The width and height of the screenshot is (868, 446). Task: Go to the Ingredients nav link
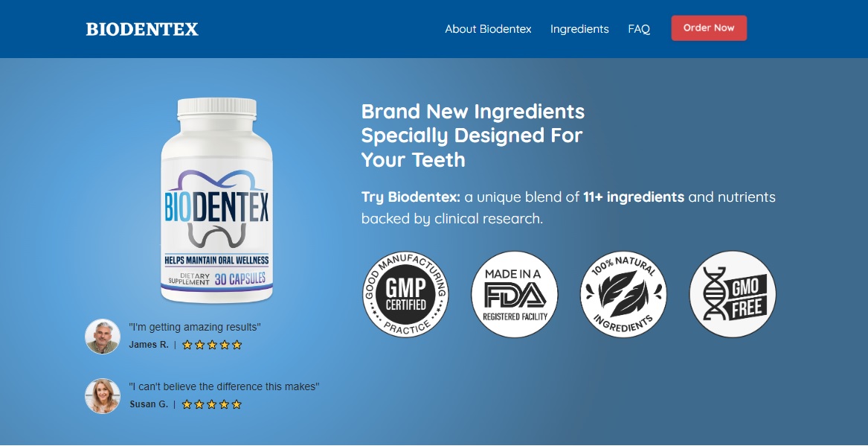pyautogui.click(x=579, y=29)
